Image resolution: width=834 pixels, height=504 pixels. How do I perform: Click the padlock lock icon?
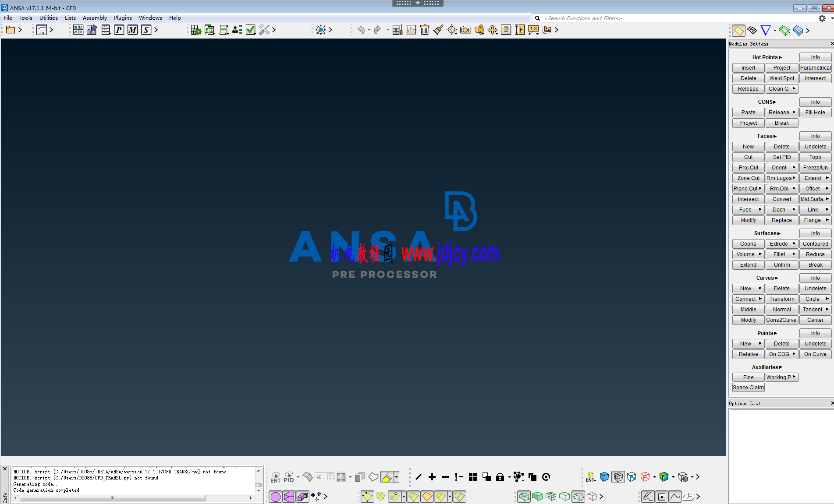coord(500,477)
